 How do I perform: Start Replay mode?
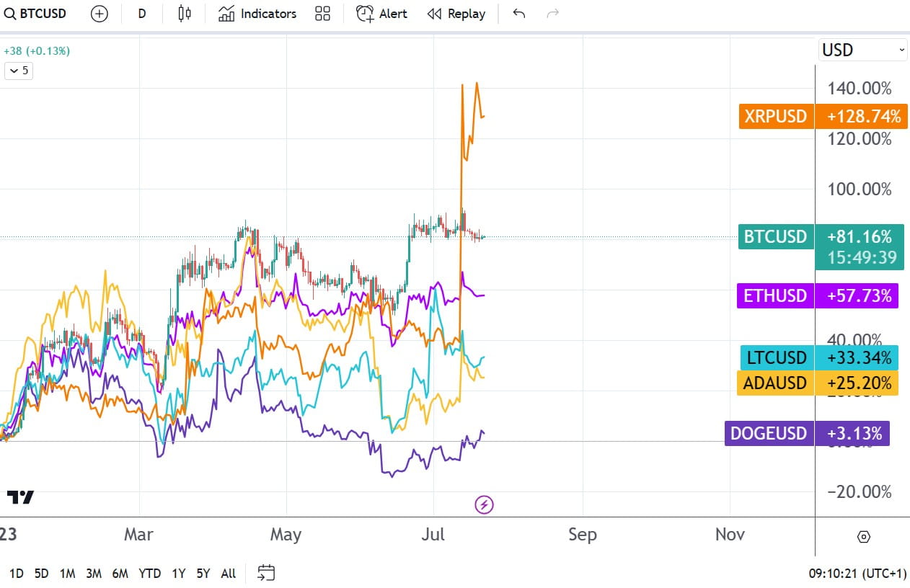pyautogui.click(x=456, y=13)
